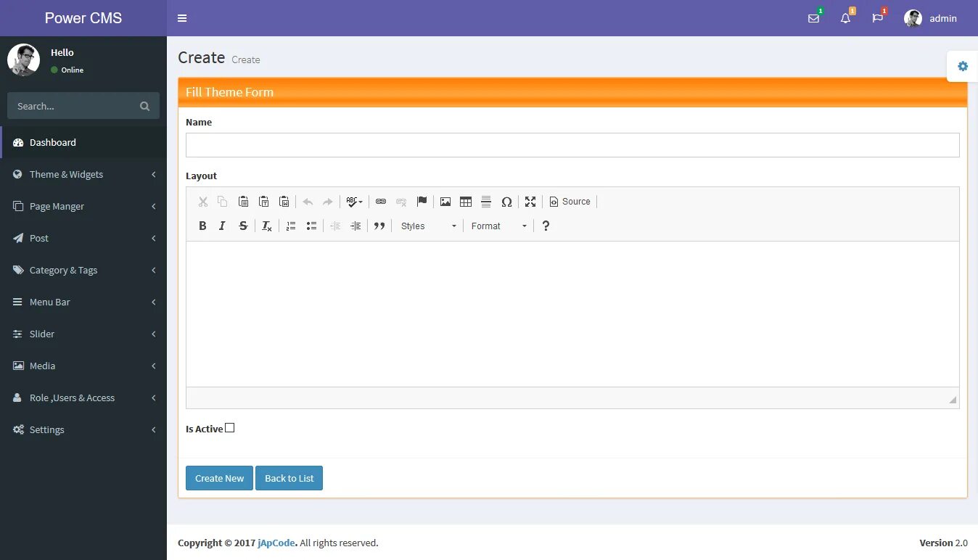
Task: Open the jApCode footer link
Action: pos(277,543)
